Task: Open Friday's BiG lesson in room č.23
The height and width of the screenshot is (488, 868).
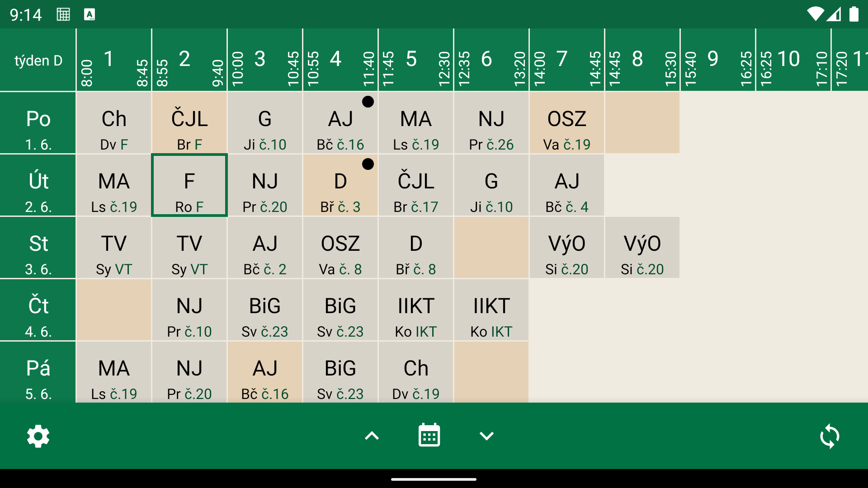Action: pyautogui.click(x=340, y=373)
